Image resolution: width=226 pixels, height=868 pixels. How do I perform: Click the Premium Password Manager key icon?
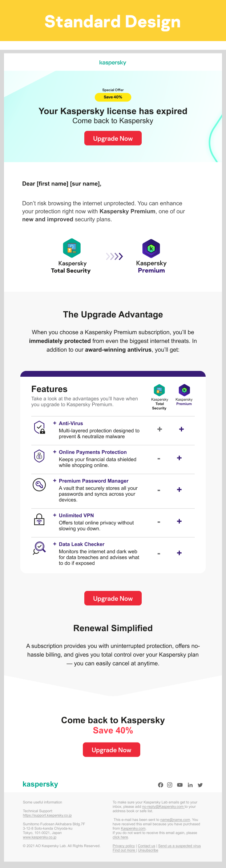(x=39, y=485)
